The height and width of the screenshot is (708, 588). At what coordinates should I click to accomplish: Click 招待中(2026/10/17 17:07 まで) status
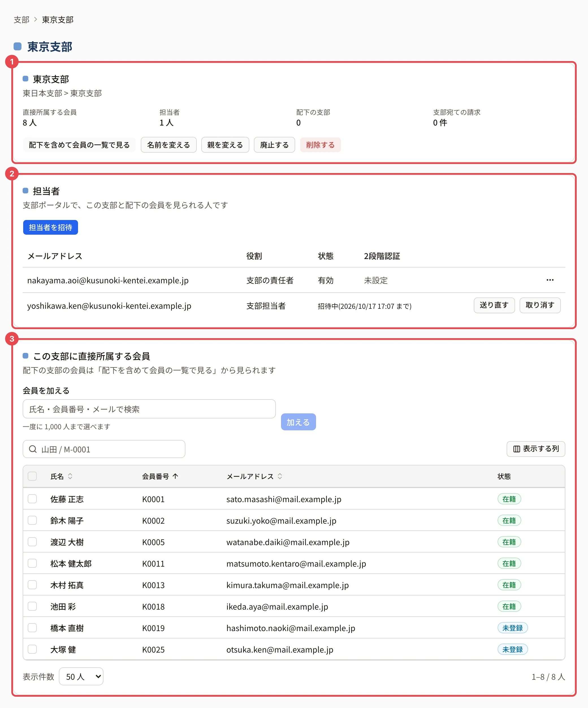click(364, 306)
